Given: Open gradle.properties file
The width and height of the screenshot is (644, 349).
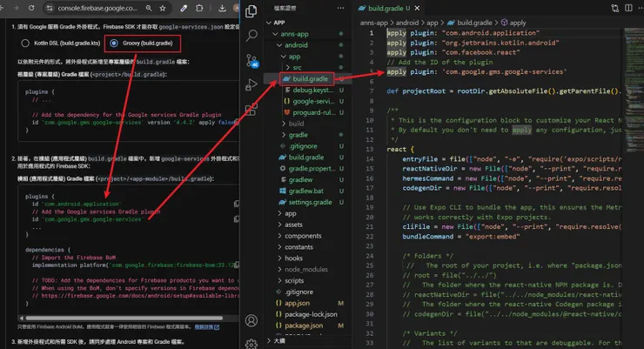Looking at the screenshot, I should click(312, 168).
